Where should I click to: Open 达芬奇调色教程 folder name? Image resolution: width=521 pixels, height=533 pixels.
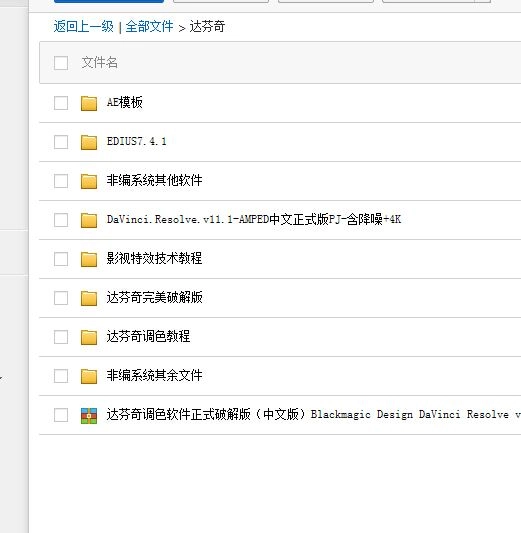point(149,337)
